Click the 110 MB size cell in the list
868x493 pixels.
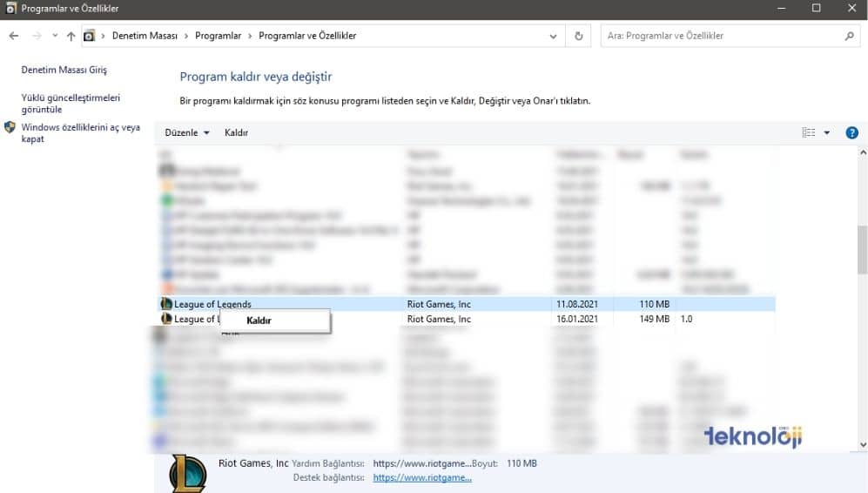click(x=655, y=304)
